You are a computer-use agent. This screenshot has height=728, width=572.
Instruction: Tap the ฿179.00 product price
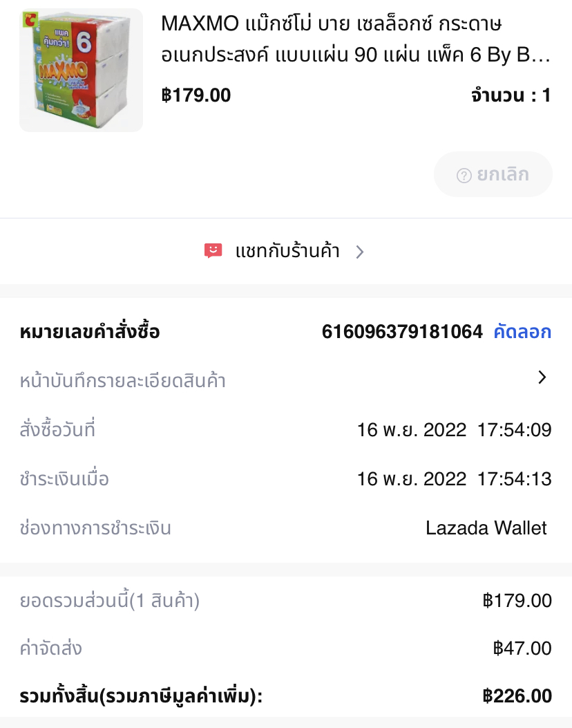click(196, 95)
